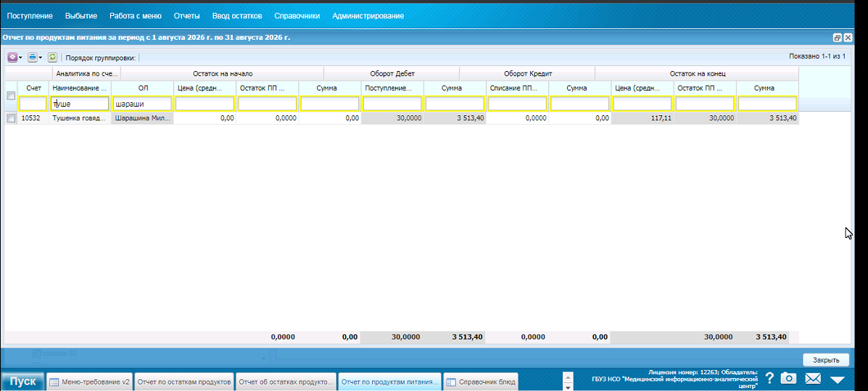Open messages with the envelope icon
Image resolution: width=868 pixels, height=391 pixels.
pos(813,379)
